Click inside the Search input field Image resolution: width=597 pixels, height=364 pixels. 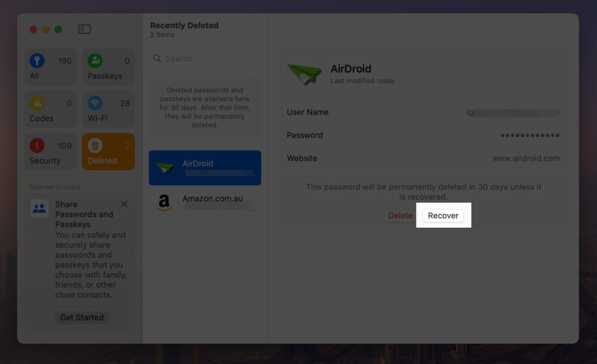tap(205, 58)
